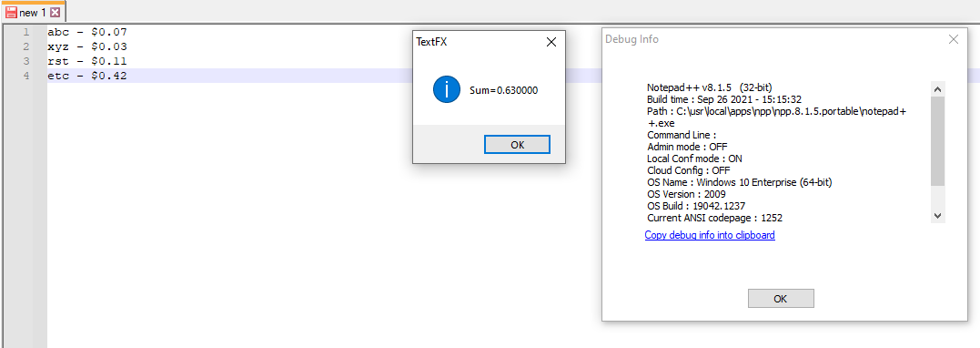Close the 'new 1' tab via its red X
This screenshot has width=980, height=348.
55,13
